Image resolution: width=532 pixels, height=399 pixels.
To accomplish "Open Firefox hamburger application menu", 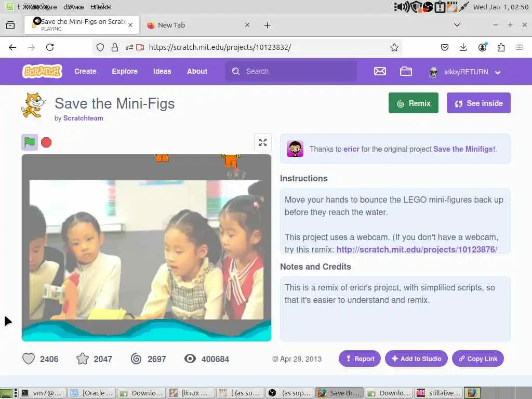I will pyautogui.click(x=520, y=47).
